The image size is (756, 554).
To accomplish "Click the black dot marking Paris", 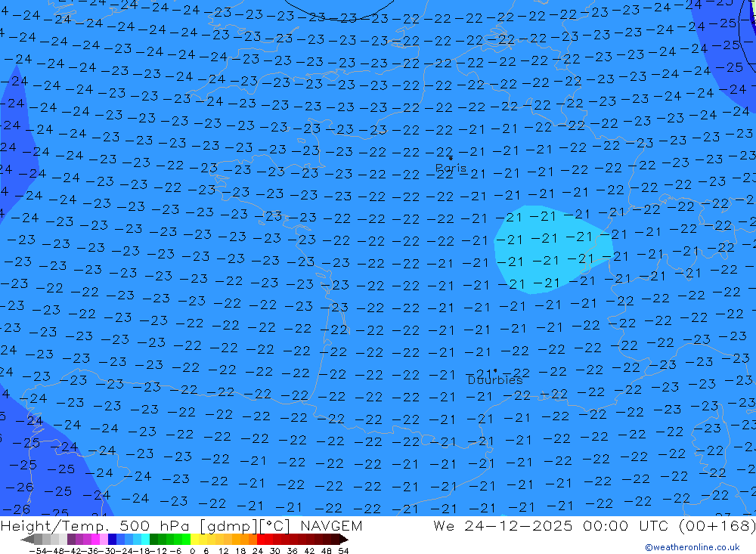I will [x=451, y=158].
